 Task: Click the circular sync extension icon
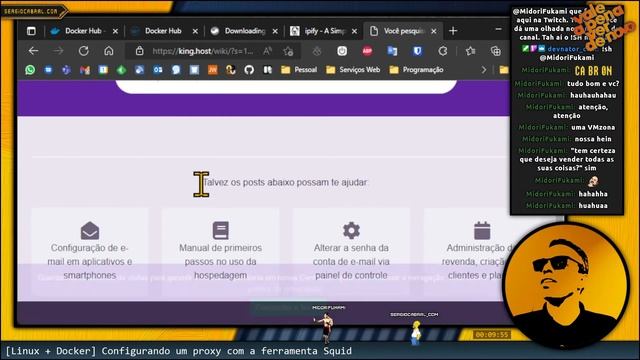click(x=443, y=51)
